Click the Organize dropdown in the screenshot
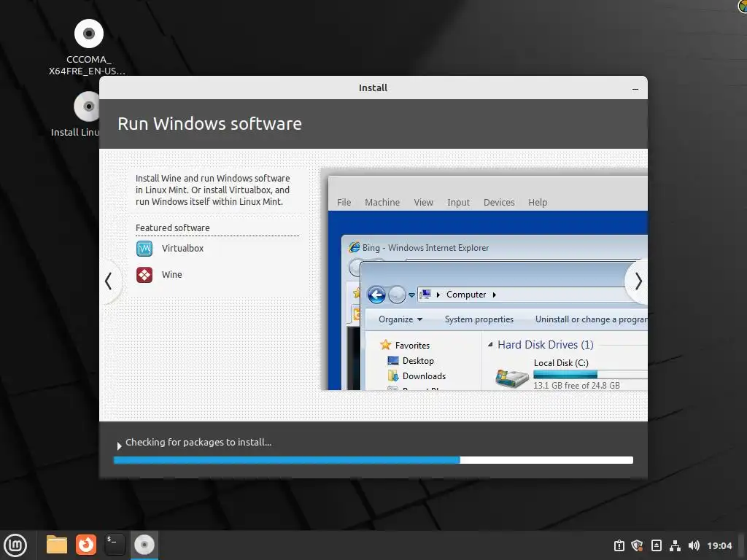The width and height of the screenshot is (747, 560). [x=400, y=319]
